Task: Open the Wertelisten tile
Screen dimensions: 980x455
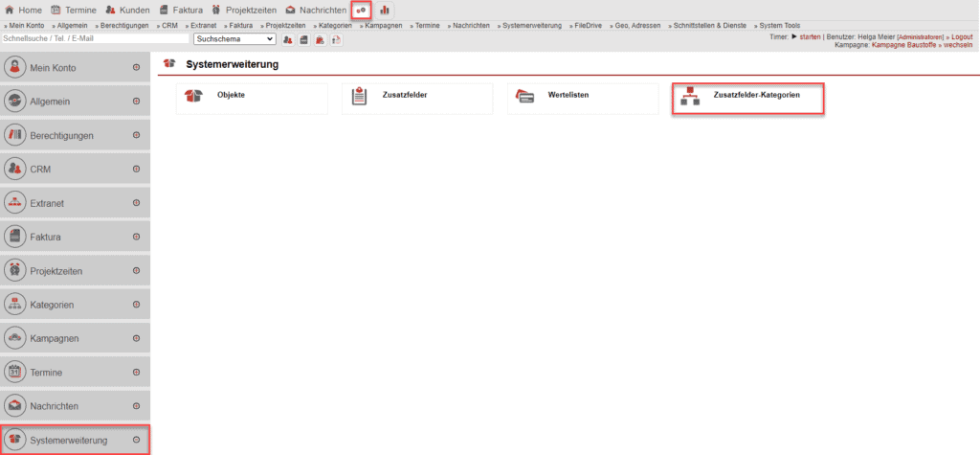Action: point(583,99)
